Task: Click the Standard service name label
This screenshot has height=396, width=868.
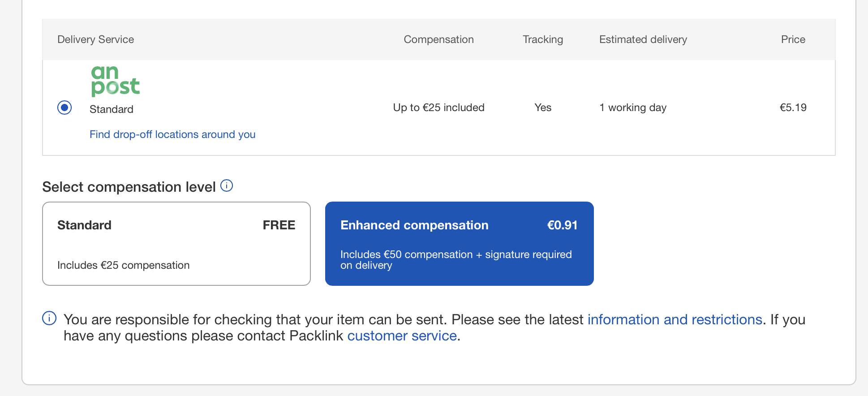Action: point(112,109)
